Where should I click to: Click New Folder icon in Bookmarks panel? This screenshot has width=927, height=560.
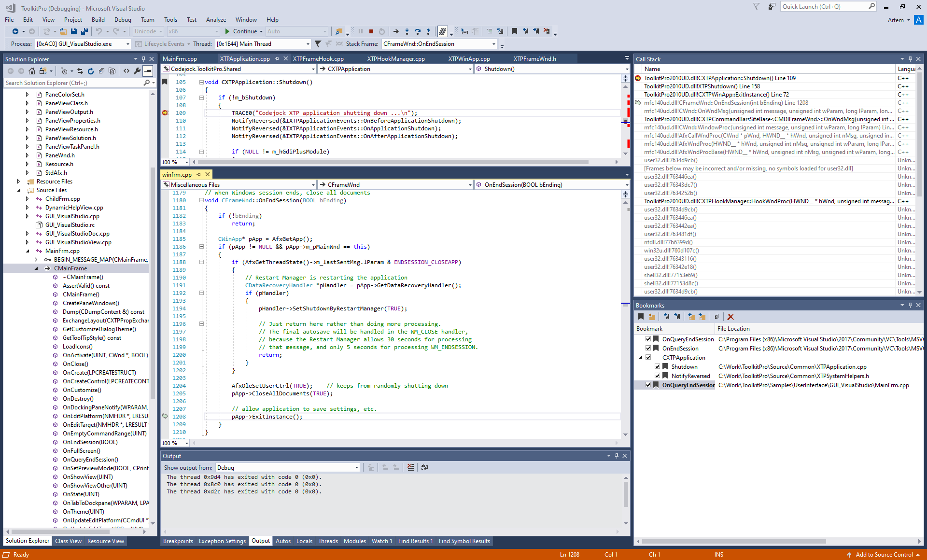pyautogui.click(x=652, y=317)
